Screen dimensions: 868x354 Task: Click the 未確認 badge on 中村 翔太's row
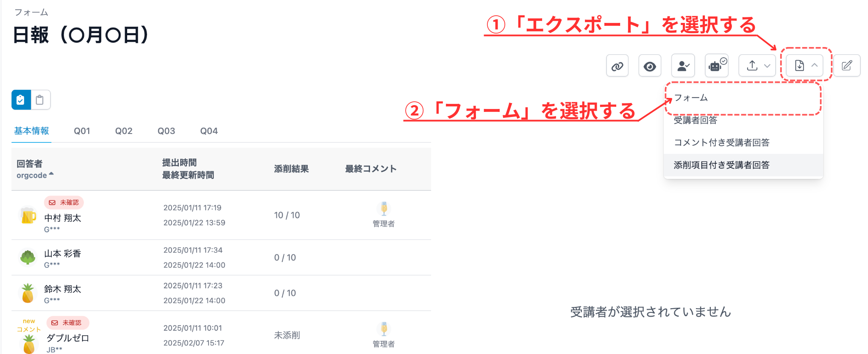(64, 203)
